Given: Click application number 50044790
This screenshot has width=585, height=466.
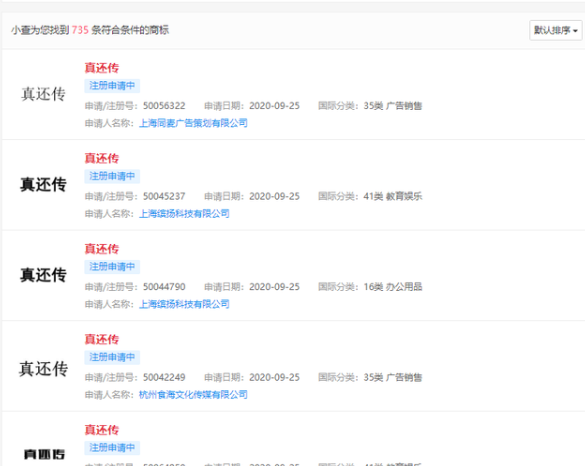Looking at the screenshot, I should [x=164, y=287].
